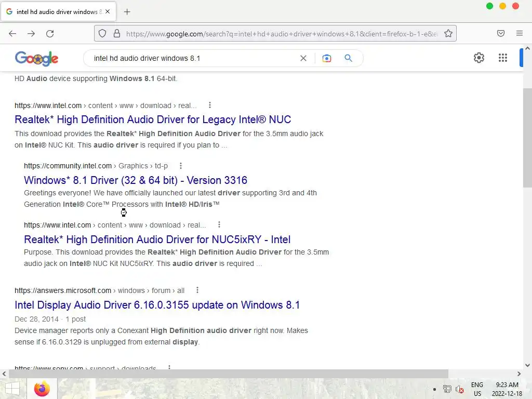The height and width of the screenshot is (399, 532).
Task: Click scrollbar down arrow
Action: 527,365
